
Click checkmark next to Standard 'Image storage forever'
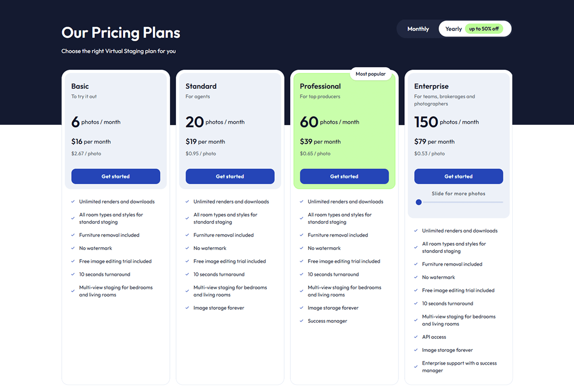coord(187,308)
